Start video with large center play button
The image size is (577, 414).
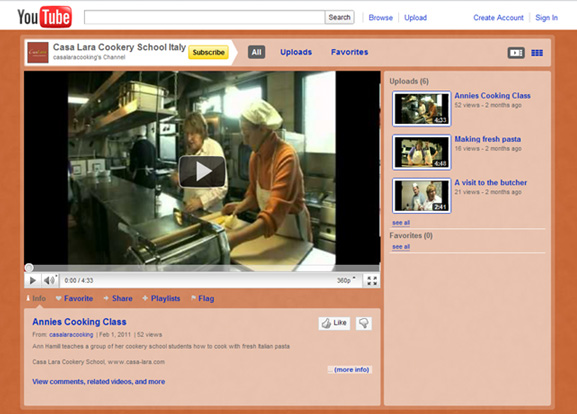click(202, 171)
